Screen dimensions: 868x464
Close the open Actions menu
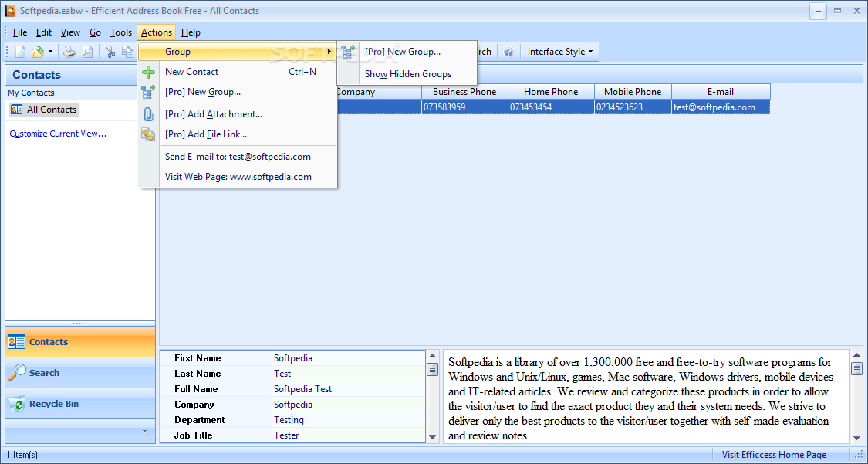click(x=157, y=32)
